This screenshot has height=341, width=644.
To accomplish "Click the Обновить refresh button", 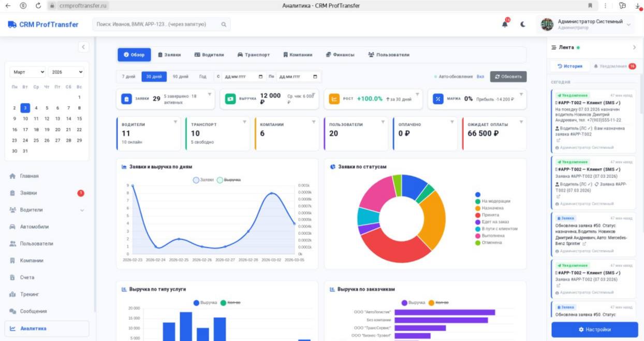I will point(508,76).
